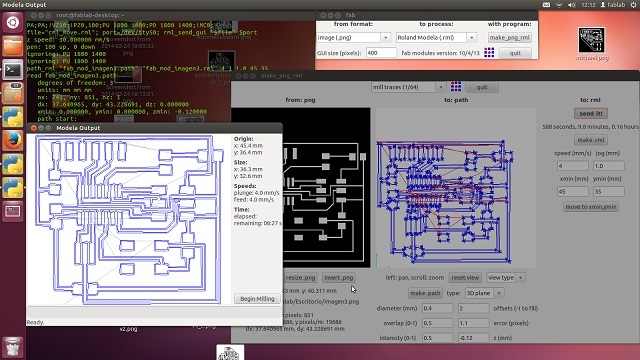Click the xmin (mm) input field

(573, 191)
